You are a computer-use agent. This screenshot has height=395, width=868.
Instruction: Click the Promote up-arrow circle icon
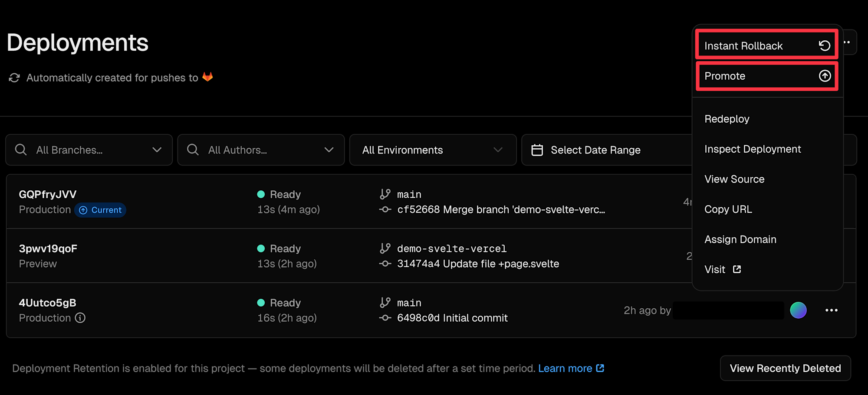tap(825, 76)
